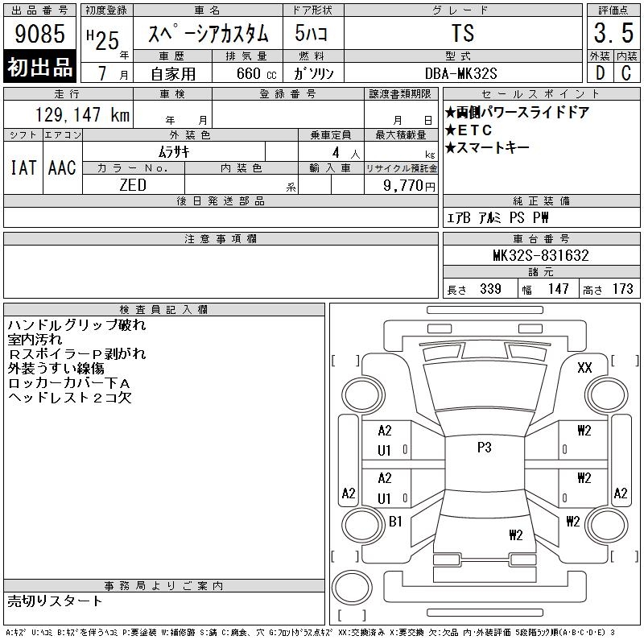Select the 売切りスタート notice text
The image size is (644, 644).
(x=56, y=601)
